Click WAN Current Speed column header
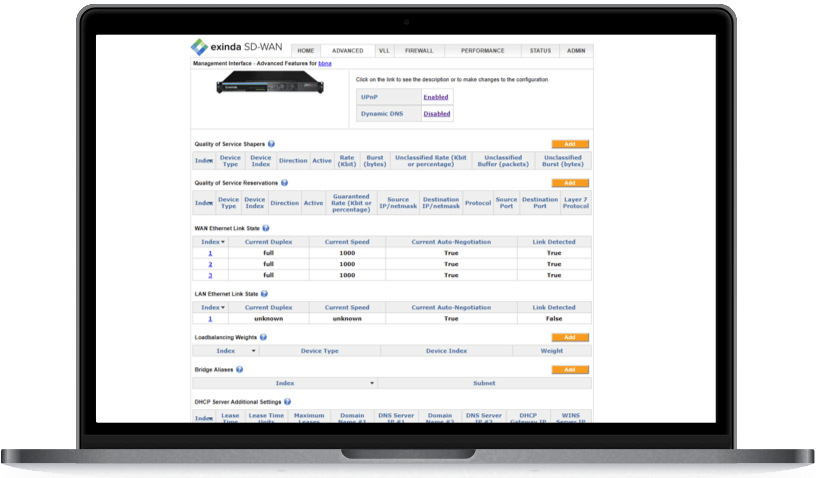 [347, 242]
